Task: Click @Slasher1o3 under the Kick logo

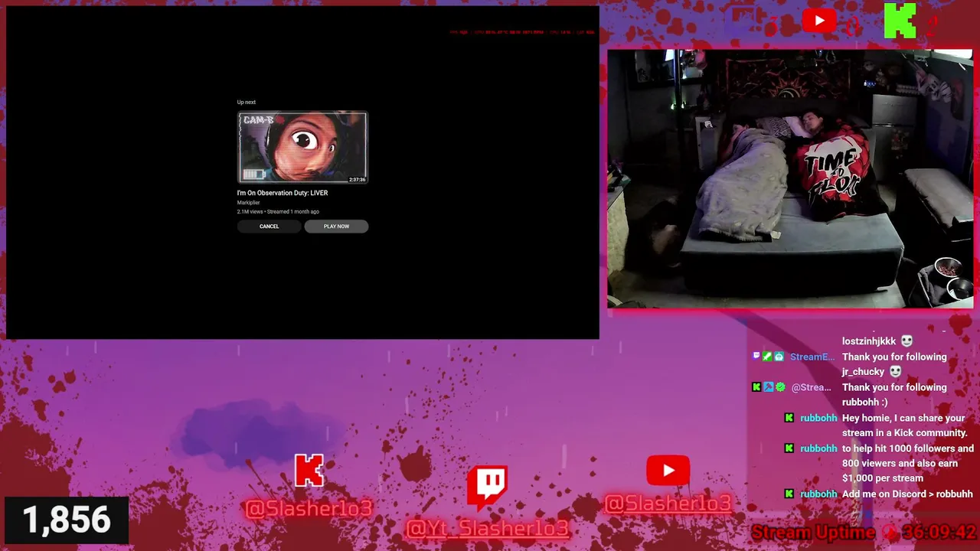Action: (x=309, y=507)
